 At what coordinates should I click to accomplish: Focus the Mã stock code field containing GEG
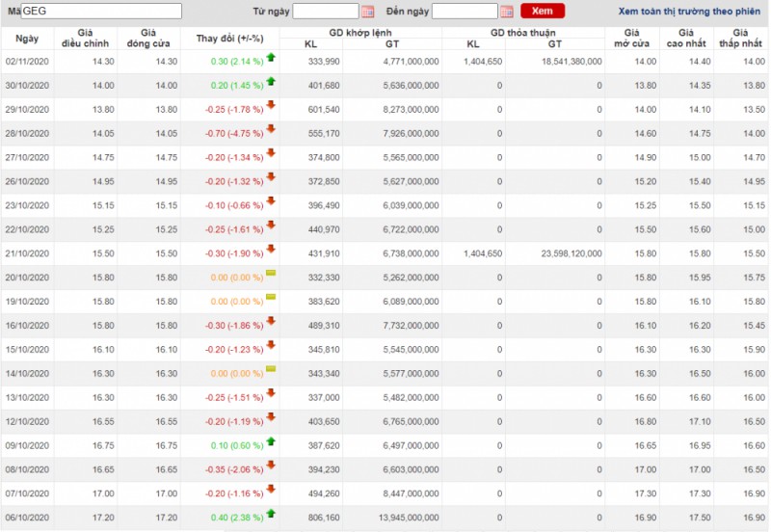pos(100,12)
